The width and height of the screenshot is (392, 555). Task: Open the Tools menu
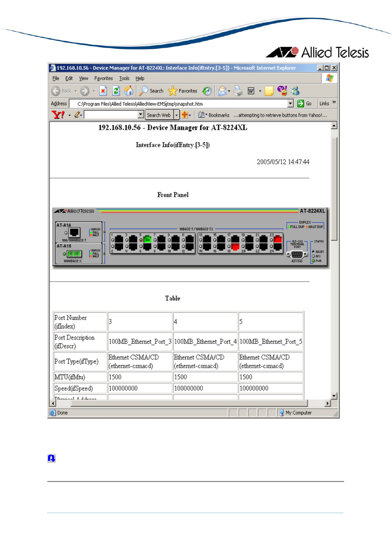[x=124, y=79]
